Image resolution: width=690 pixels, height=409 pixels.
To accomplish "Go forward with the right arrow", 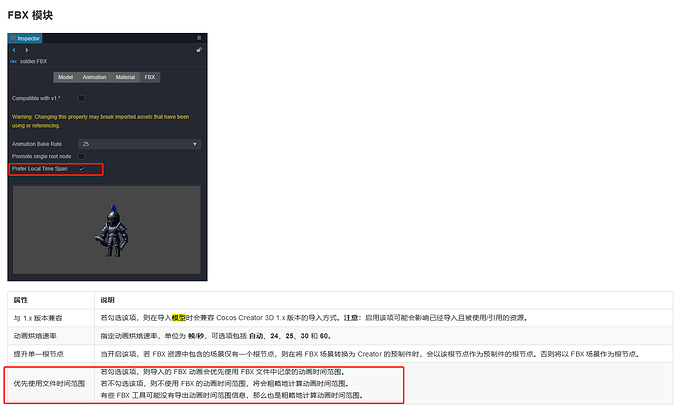I will (x=27, y=50).
